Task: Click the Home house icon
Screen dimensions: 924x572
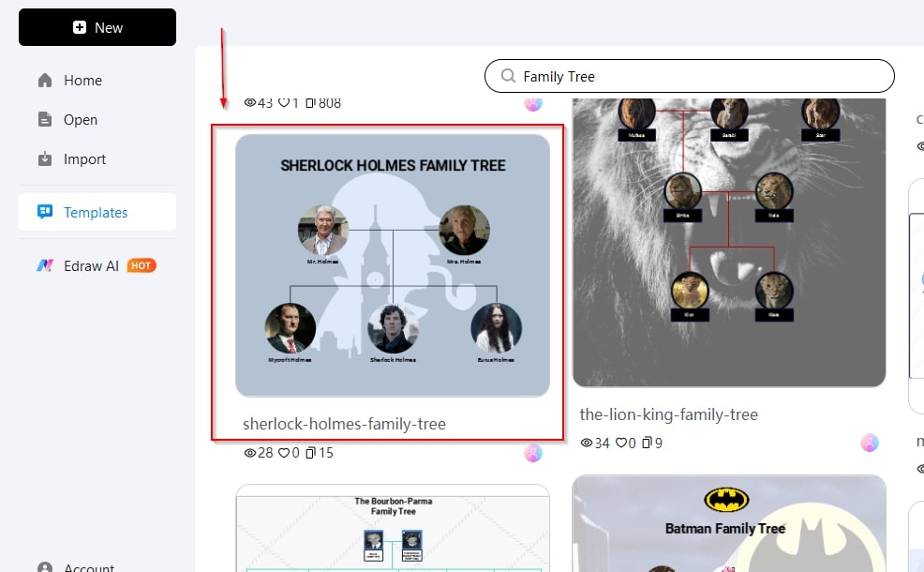Action: (x=45, y=81)
